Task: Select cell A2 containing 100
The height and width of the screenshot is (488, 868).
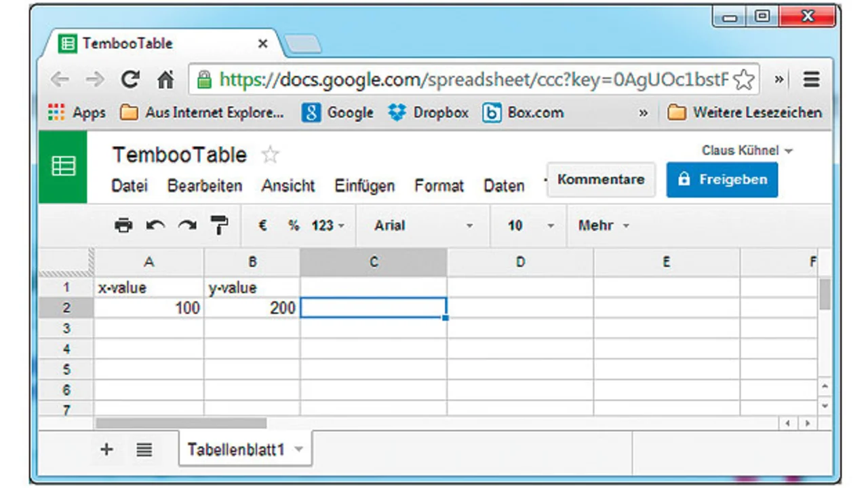Action: (x=149, y=308)
